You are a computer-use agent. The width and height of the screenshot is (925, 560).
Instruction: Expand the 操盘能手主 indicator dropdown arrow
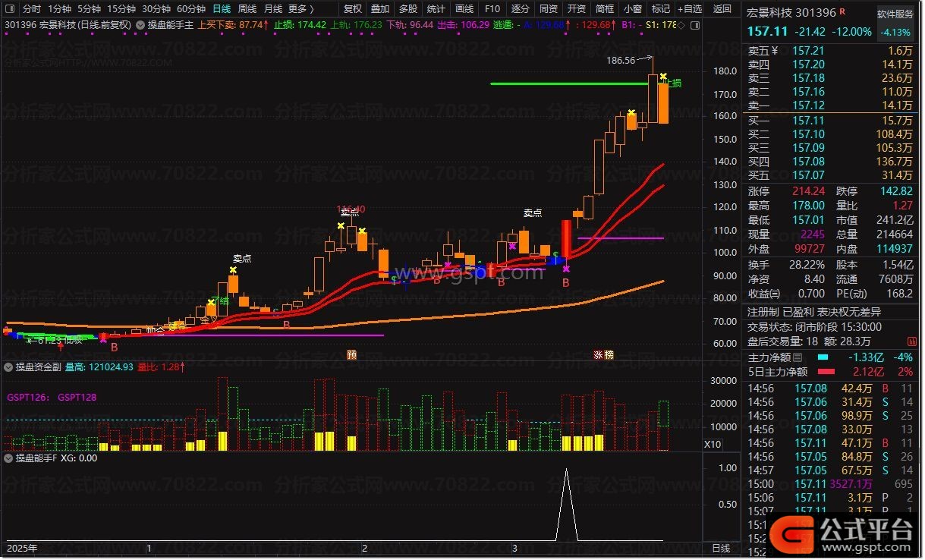pos(140,25)
